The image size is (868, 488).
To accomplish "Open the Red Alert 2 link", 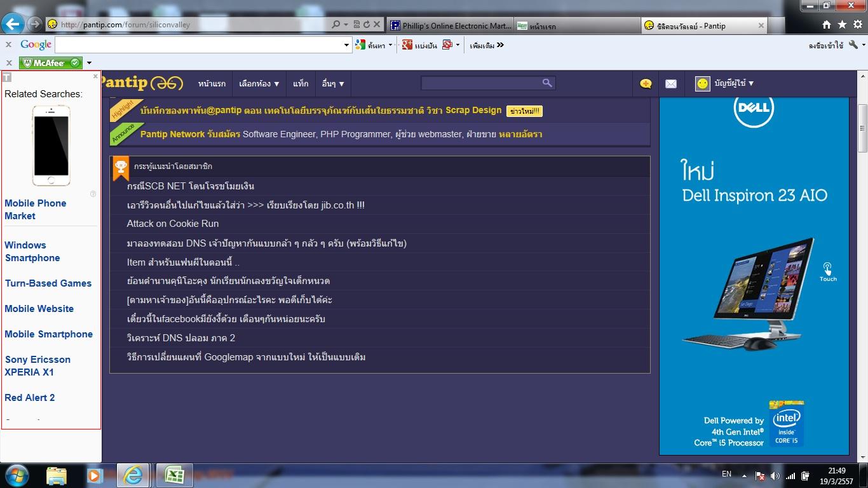I will coord(30,398).
